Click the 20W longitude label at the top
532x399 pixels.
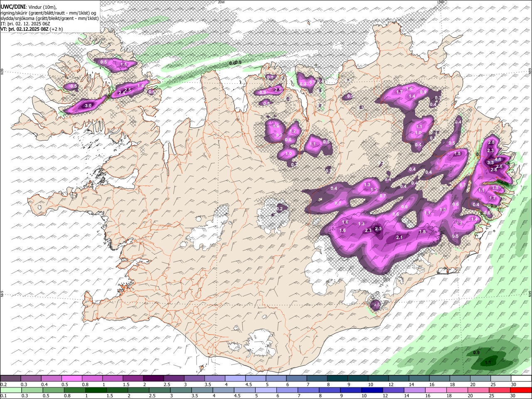coord(221,2)
